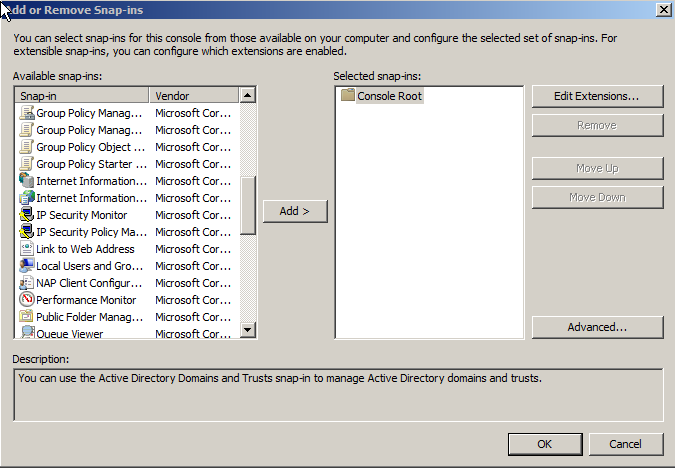Open the Edit Extensions dialog

click(597, 96)
